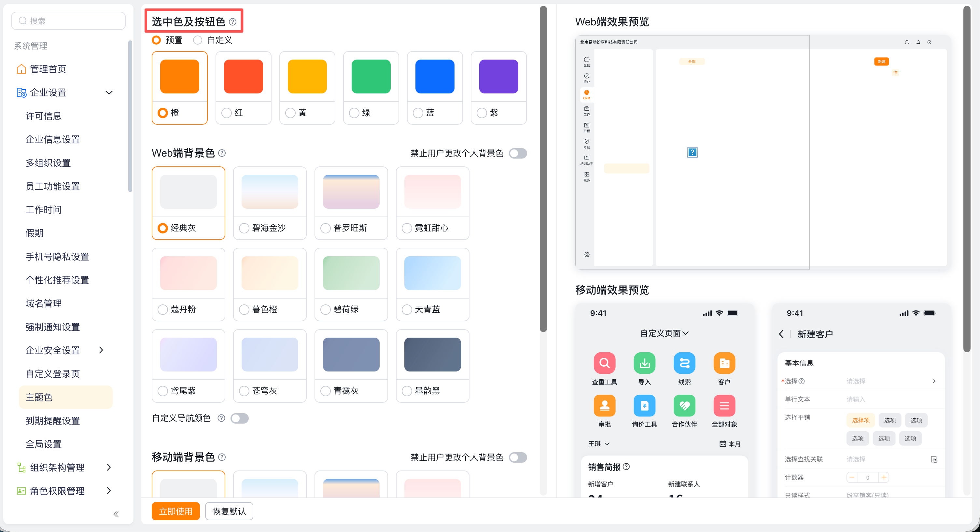
Task: Click the 线索 icon in mobile preview
Action: [x=684, y=363]
